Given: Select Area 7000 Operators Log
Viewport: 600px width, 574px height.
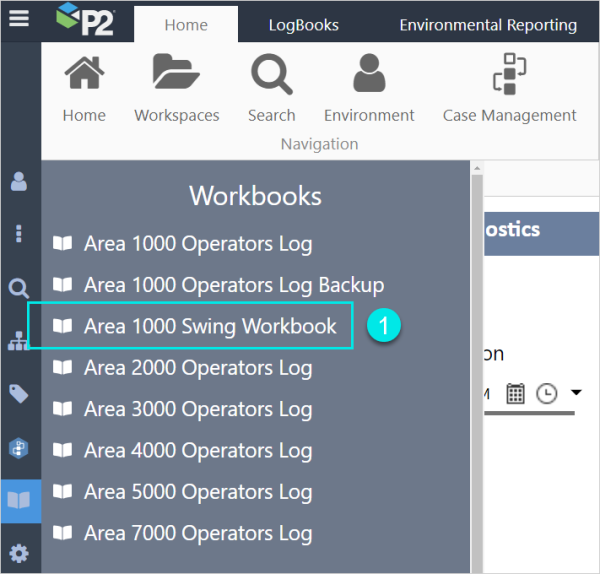Looking at the screenshot, I should [197, 533].
